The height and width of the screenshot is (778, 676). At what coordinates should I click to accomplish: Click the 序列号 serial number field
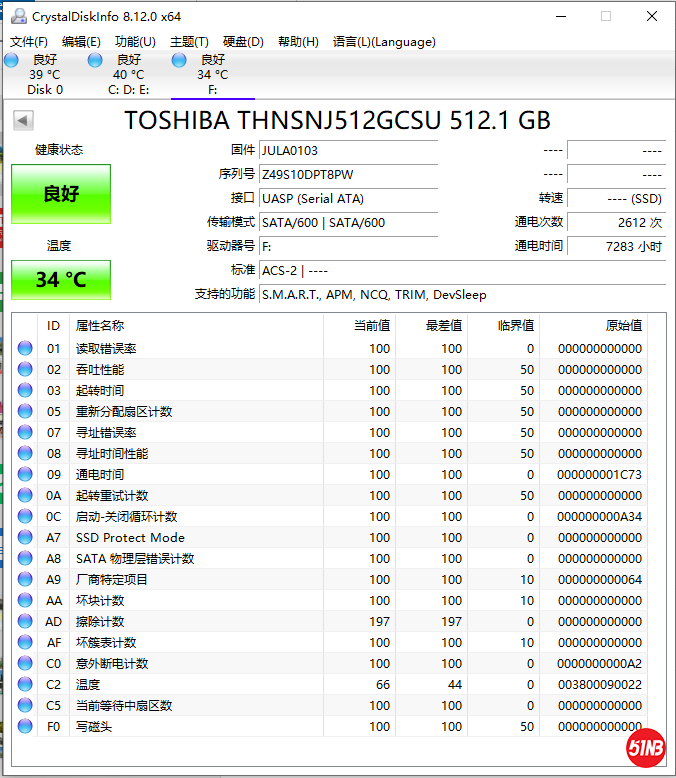[347, 174]
